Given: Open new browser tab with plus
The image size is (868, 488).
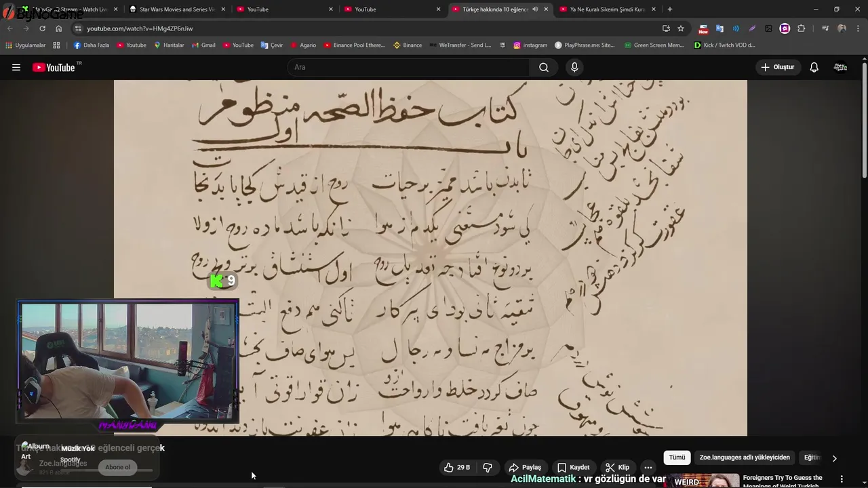Looking at the screenshot, I should 670,9.
